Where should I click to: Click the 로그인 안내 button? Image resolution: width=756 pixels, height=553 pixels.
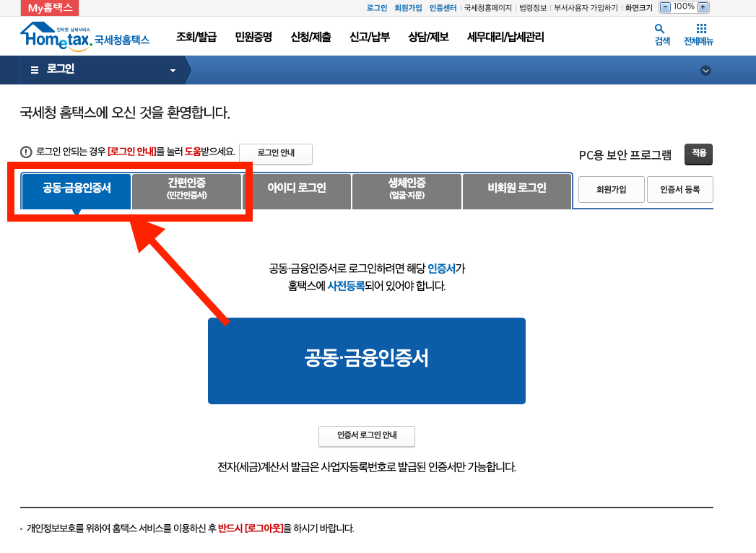click(x=276, y=153)
